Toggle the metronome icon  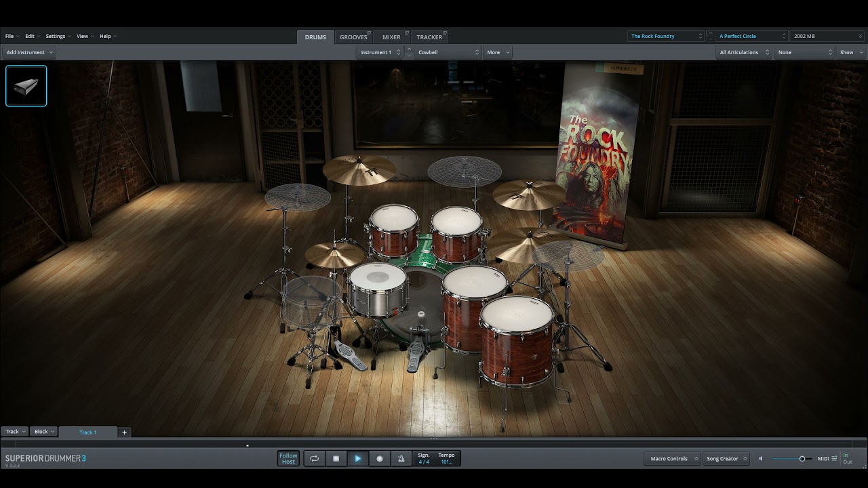click(x=401, y=459)
